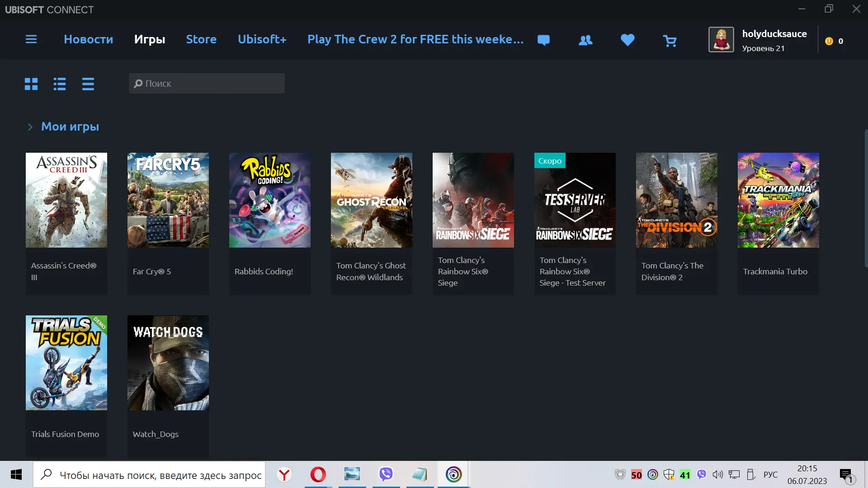Open Rainbow Six Siege cover thumbnail
868x488 pixels.
[x=473, y=200]
